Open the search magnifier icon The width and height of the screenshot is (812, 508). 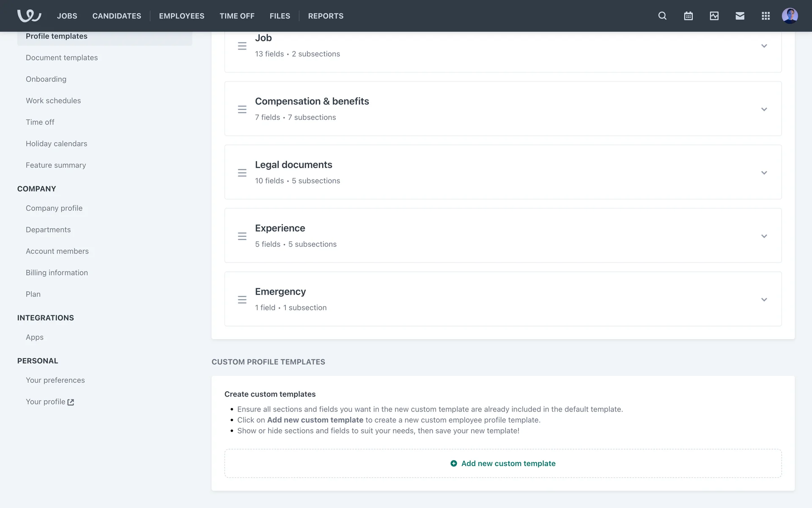point(662,16)
